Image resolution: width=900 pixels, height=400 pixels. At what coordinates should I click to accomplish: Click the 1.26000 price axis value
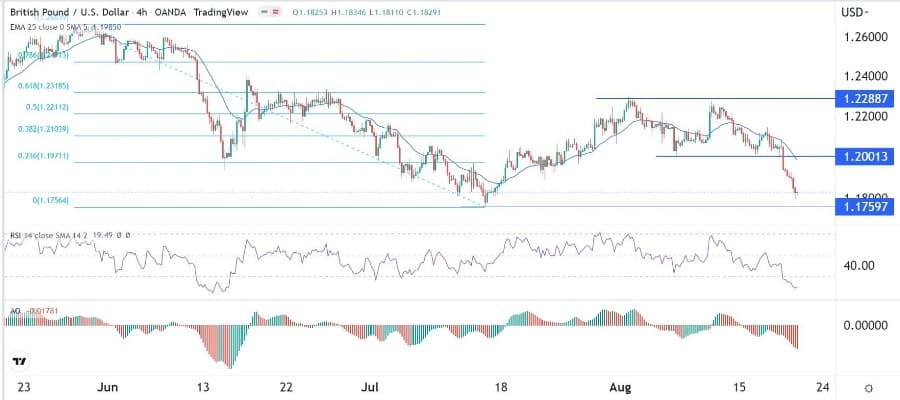click(x=868, y=37)
